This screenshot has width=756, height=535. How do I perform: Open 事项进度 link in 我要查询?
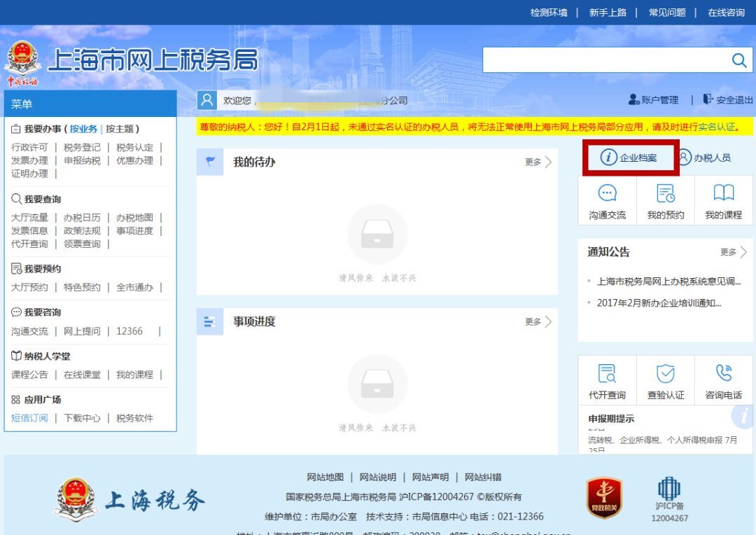point(134,230)
